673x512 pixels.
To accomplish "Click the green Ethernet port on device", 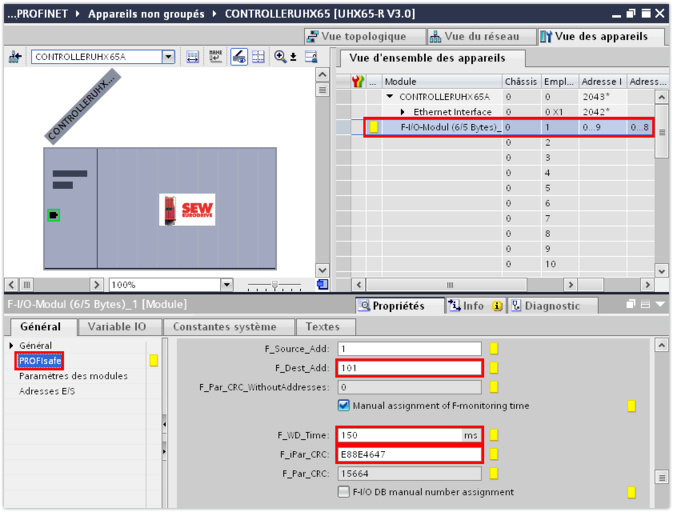I will click(53, 215).
